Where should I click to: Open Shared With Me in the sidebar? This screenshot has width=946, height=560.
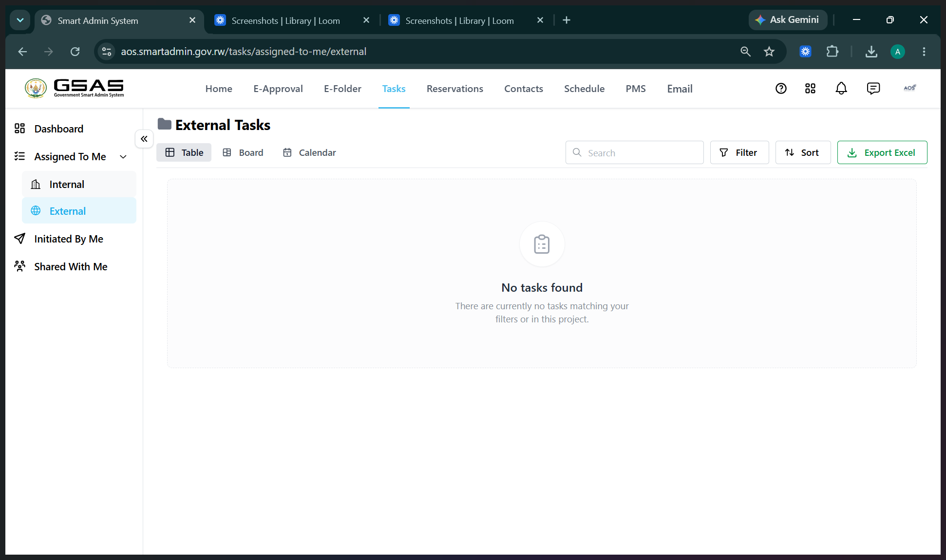pyautogui.click(x=71, y=266)
